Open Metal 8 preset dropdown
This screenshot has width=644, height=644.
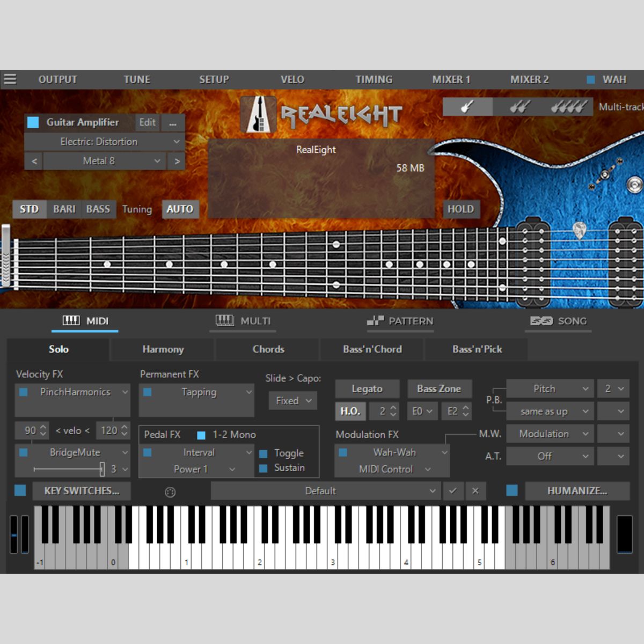coord(105,161)
